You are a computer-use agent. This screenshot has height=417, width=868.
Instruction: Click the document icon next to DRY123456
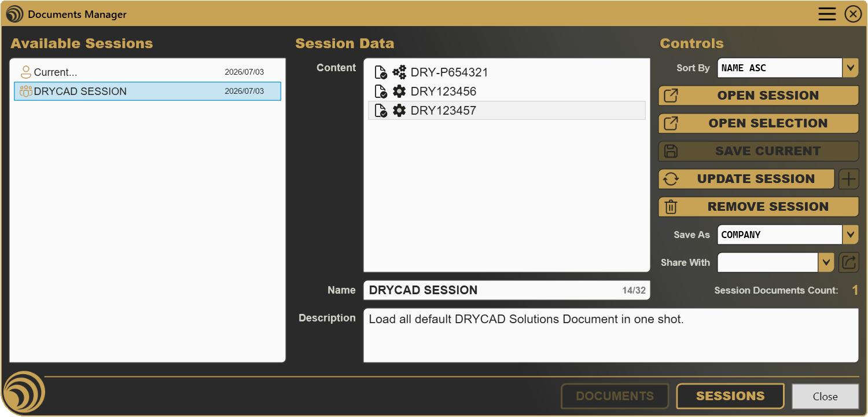pos(381,92)
